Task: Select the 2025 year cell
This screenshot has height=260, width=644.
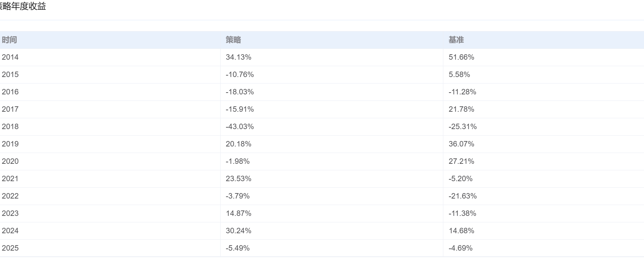Action: [x=10, y=248]
